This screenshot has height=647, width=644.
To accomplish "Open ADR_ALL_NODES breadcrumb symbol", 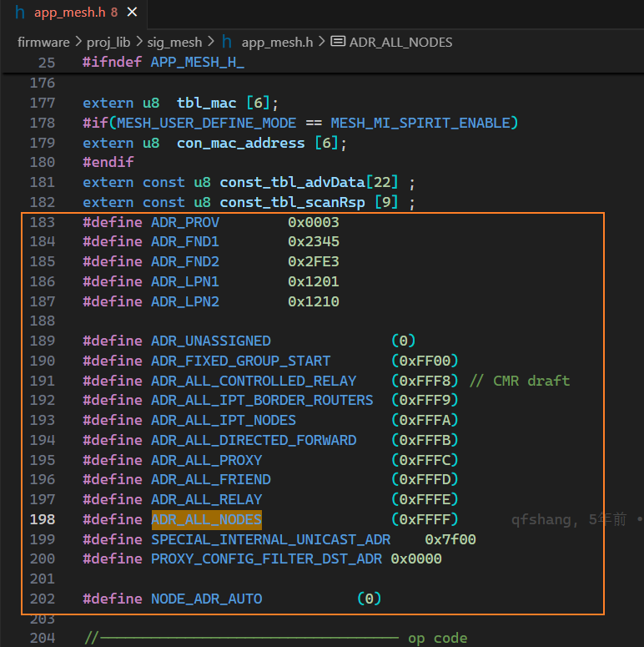I will coord(400,42).
